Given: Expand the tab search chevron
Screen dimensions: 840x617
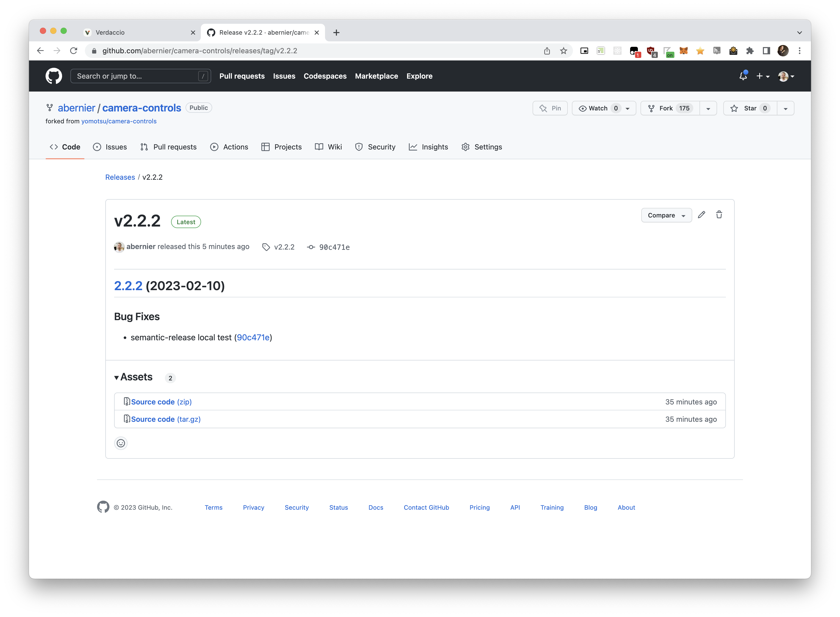Looking at the screenshot, I should [x=799, y=33].
